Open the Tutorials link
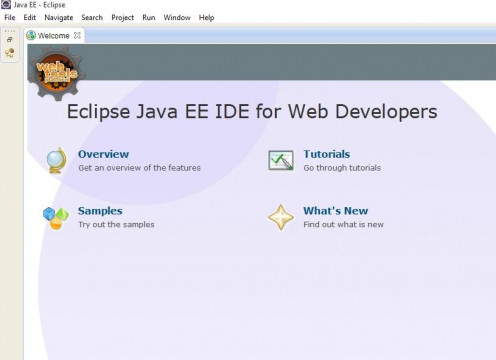This screenshot has height=360, width=496. 327,154
